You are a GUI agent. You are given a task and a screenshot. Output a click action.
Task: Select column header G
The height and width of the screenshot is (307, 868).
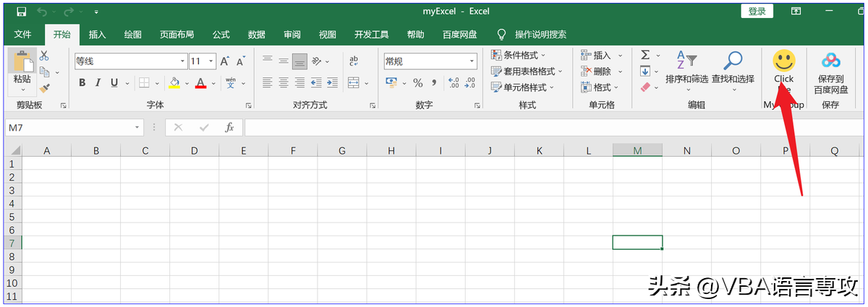(341, 150)
